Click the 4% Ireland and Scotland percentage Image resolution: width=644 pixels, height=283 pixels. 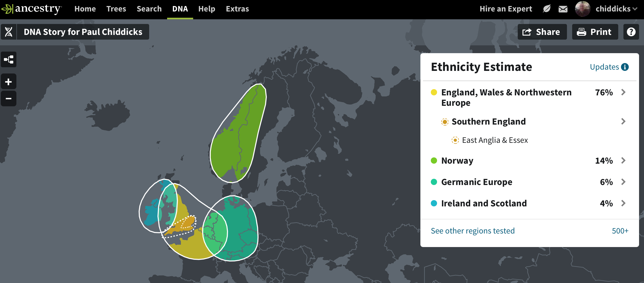[x=606, y=203]
